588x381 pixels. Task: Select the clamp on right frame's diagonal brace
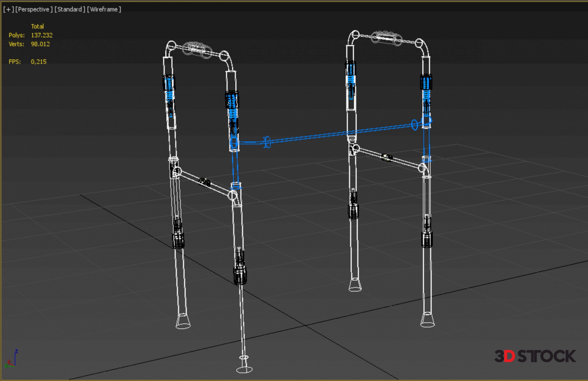[x=386, y=158]
